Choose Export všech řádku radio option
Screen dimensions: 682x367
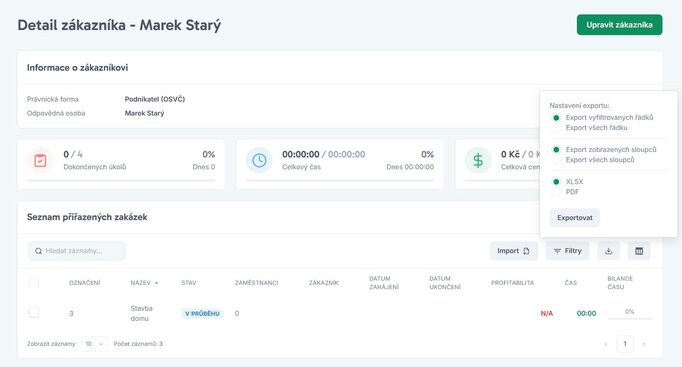(x=556, y=128)
